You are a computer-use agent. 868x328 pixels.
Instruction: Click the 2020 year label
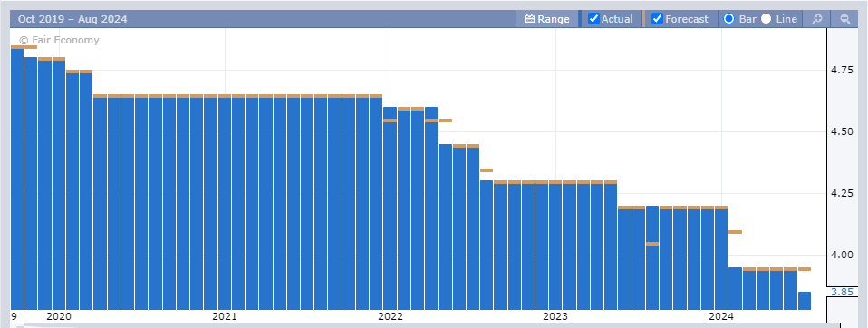coord(59,316)
